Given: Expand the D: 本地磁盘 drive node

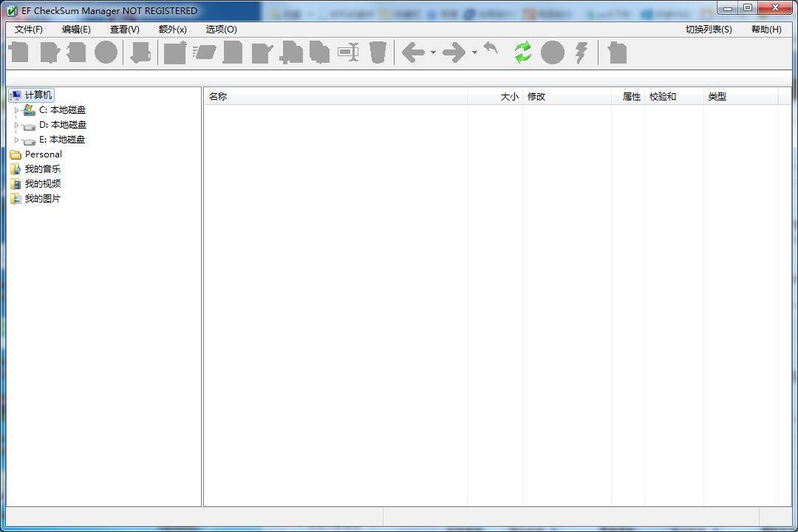Looking at the screenshot, I should tap(17, 124).
